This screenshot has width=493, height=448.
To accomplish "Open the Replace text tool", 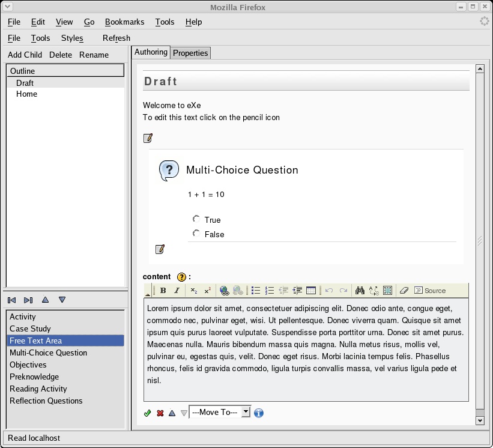I will pyautogui.click(x=374, y=291).
